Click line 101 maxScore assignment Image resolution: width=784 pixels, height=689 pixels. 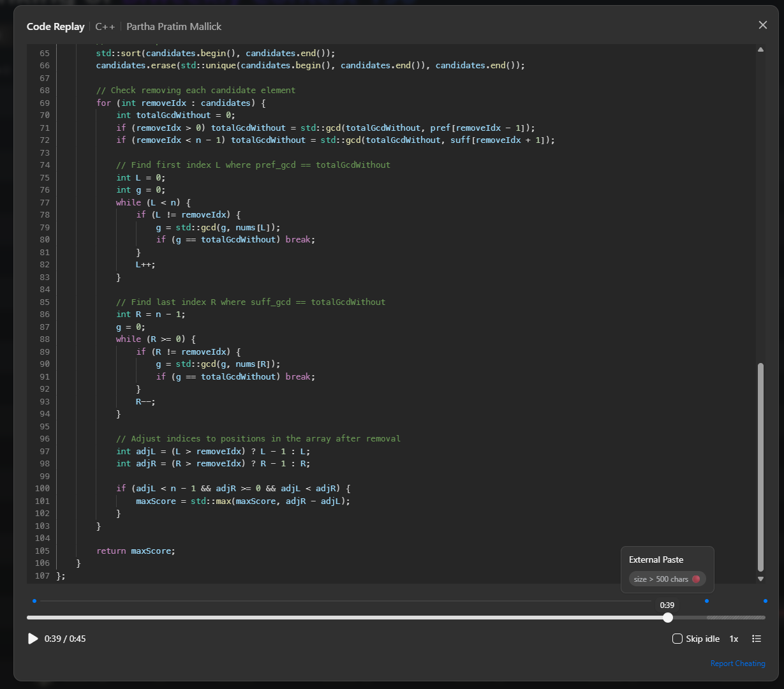[243, 501]
